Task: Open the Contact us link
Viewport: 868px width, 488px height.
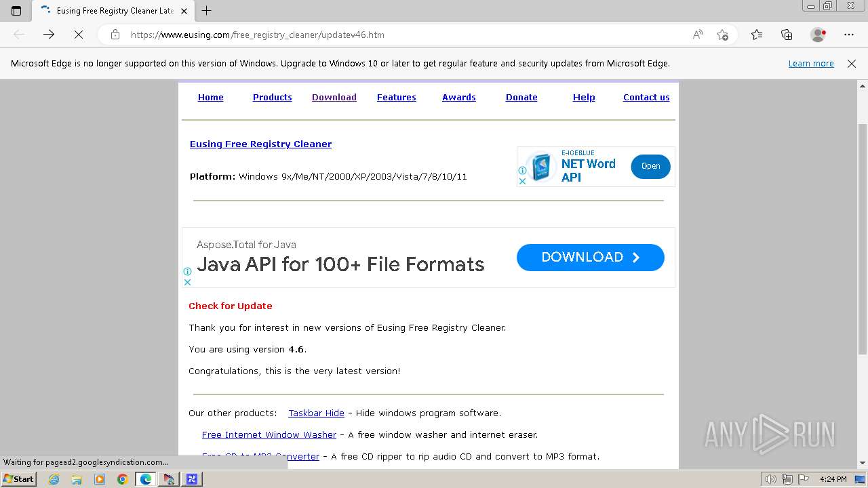Action: [x=646, y=98]
